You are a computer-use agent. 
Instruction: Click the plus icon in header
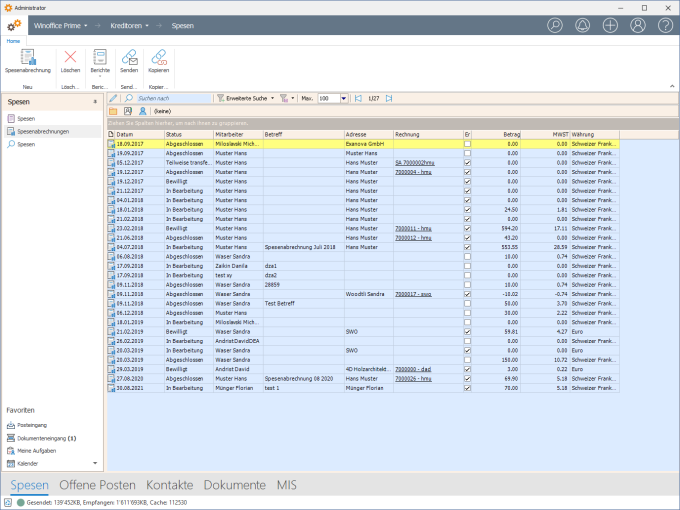pos(610,25)
